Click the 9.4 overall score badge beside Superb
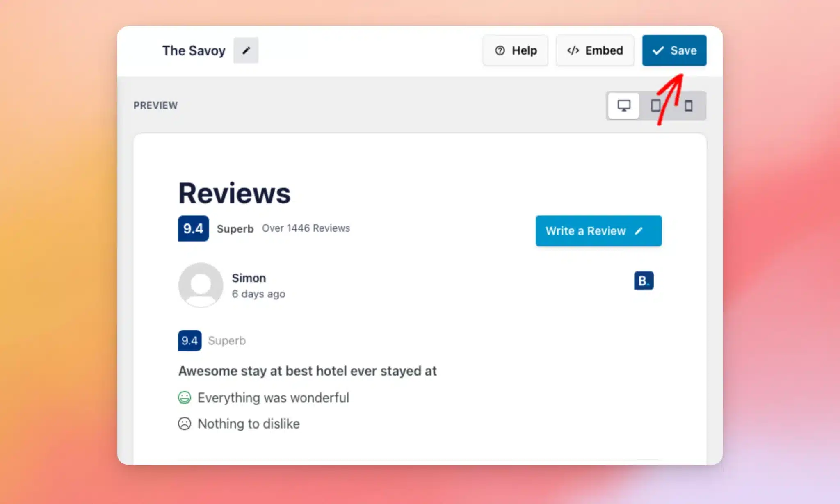 pyautogui.click(x=193, y=228)
